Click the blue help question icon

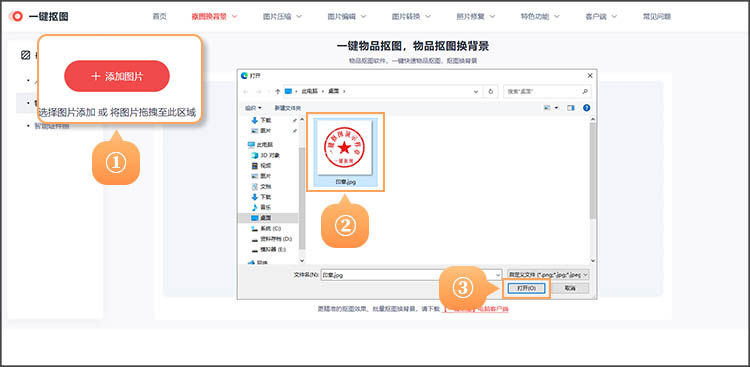[x=586, y=108]
